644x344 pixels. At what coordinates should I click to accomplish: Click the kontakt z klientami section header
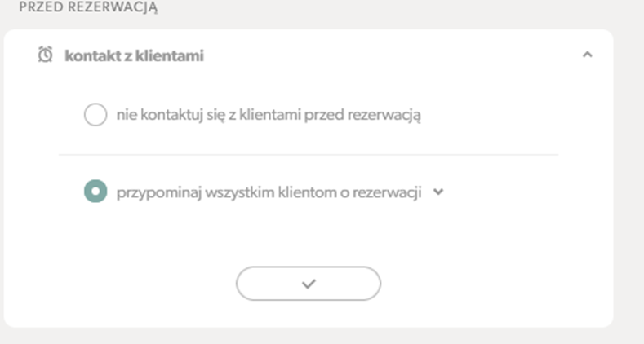coord(309,55)
